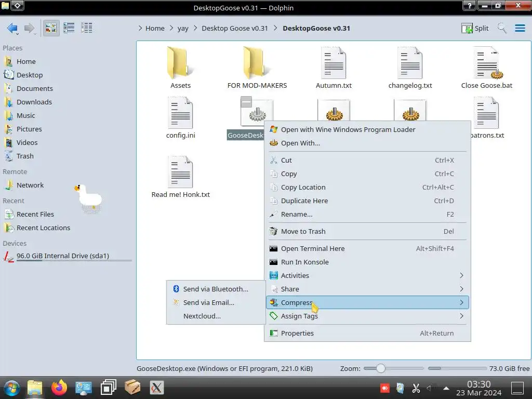Go forward with the grey forward arrow
Viewport: 532px width, 399px height.
[x=30, y=28]
